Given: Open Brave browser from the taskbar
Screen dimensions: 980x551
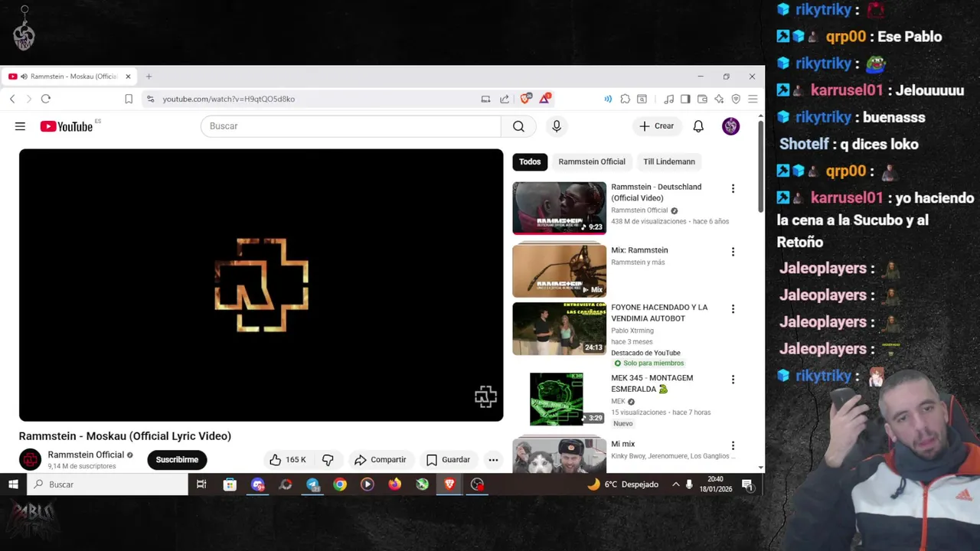Looking at the screenshot, I should (449, 484).
